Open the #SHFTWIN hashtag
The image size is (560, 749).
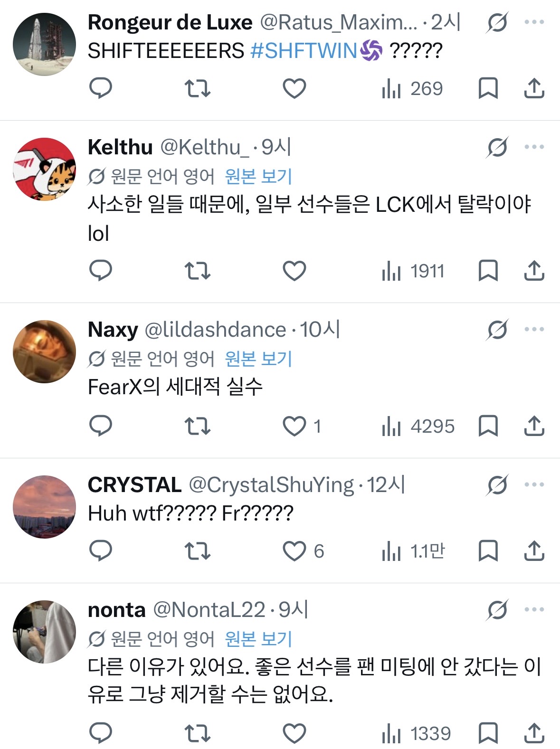coord(304,51)
